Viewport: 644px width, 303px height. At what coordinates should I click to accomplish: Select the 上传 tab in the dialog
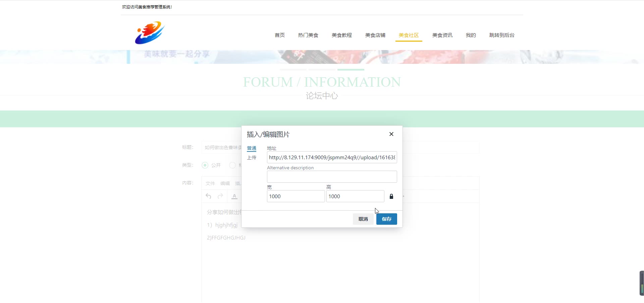click(252, 158)
